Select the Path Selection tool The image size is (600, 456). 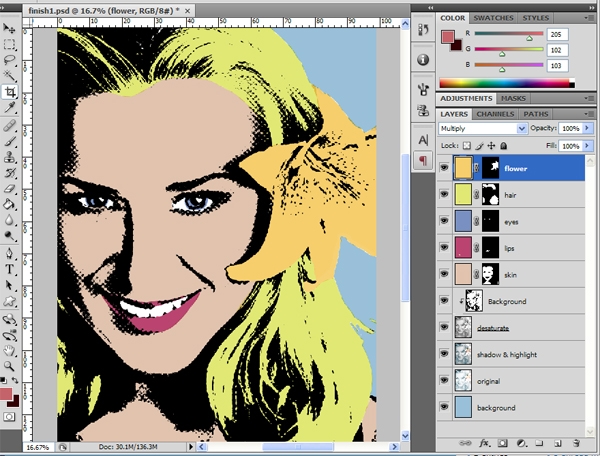point(9,285)
